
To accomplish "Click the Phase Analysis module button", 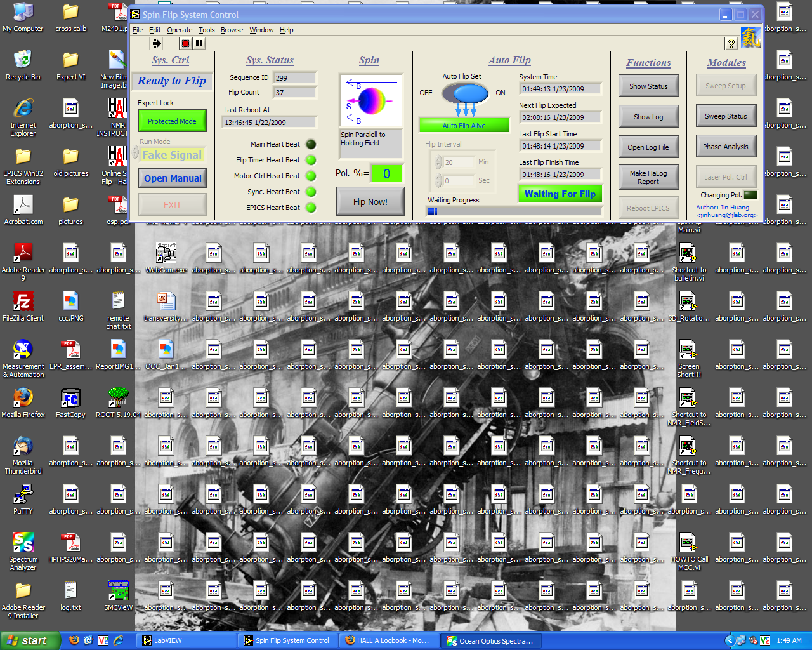I will click(726, 147).
